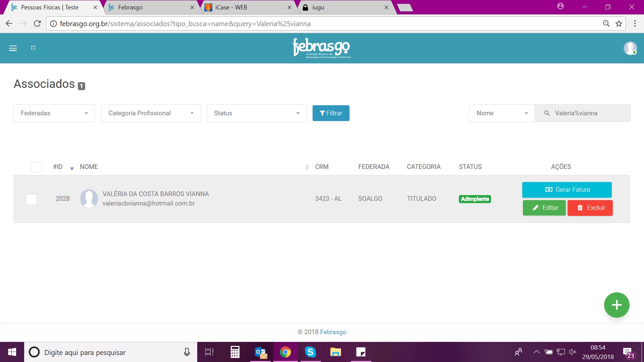Viewport: 644px width, 362px height.
Task: Click the browser reload icon
Action: coord(37,23)
